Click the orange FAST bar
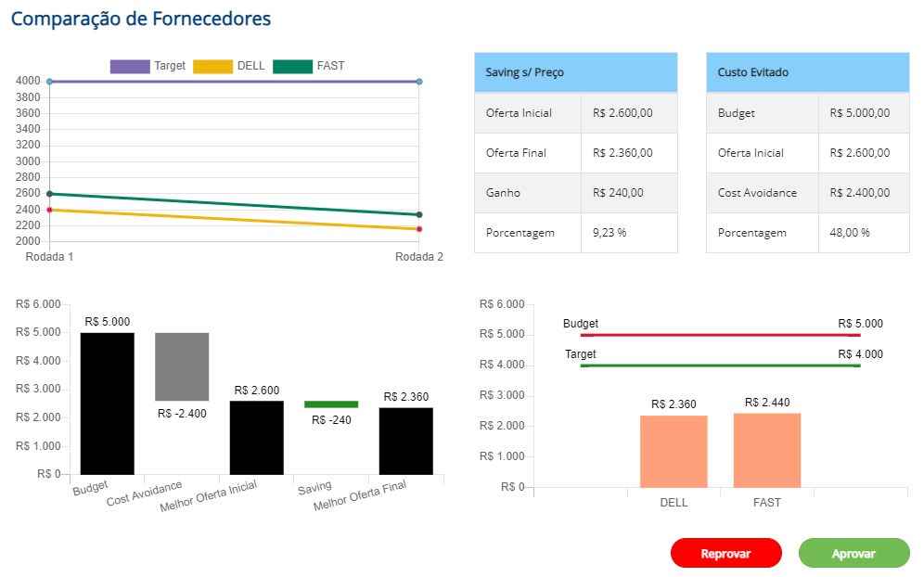This screenshot has width=924, height=577. (x=767, y=450)
